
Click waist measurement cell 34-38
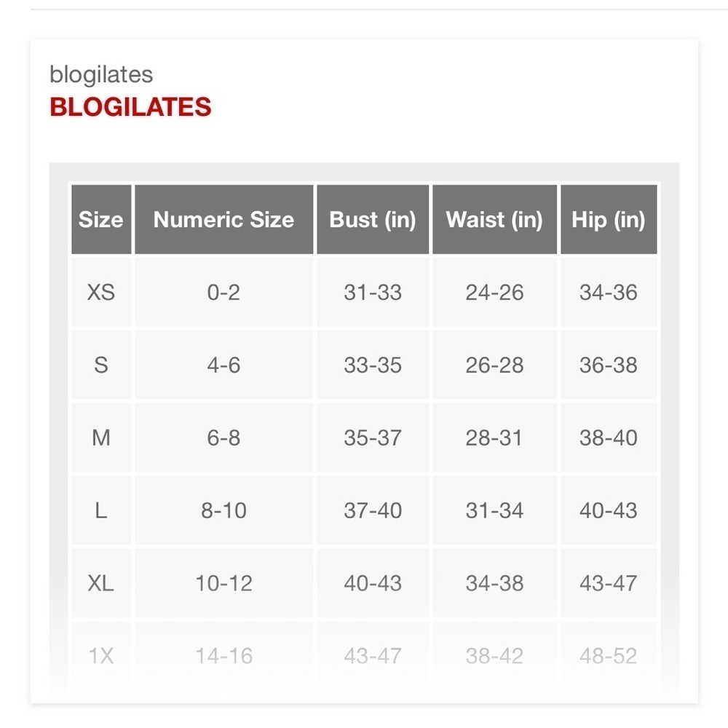pyautogui.click(x=494, y=583)
